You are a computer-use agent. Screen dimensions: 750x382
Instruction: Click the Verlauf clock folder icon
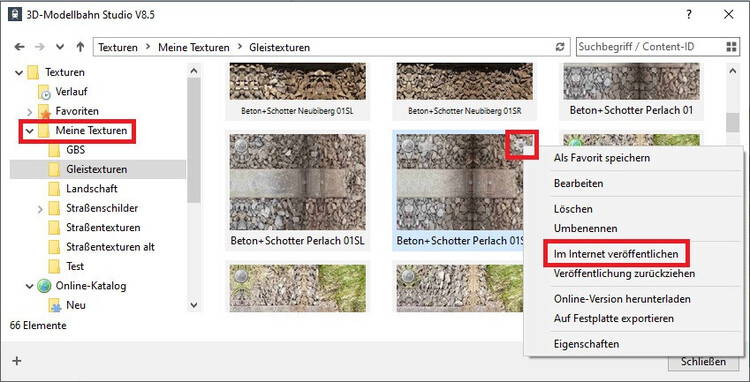44,92
